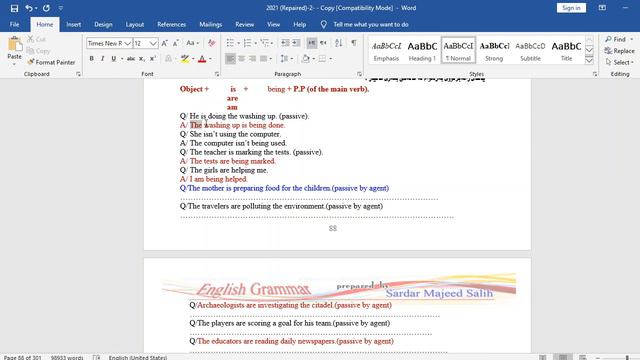Click the Sign in button

tap(571, 8)
